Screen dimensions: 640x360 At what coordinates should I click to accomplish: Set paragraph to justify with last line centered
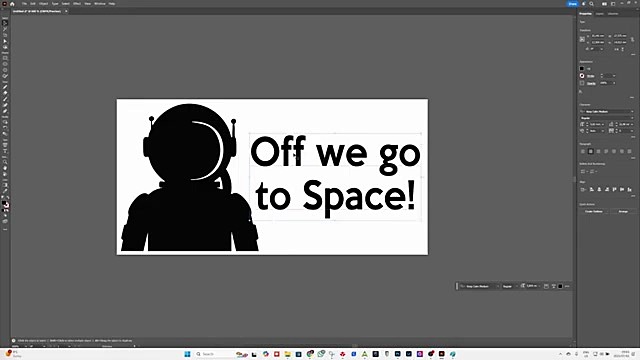coord(614,151)
